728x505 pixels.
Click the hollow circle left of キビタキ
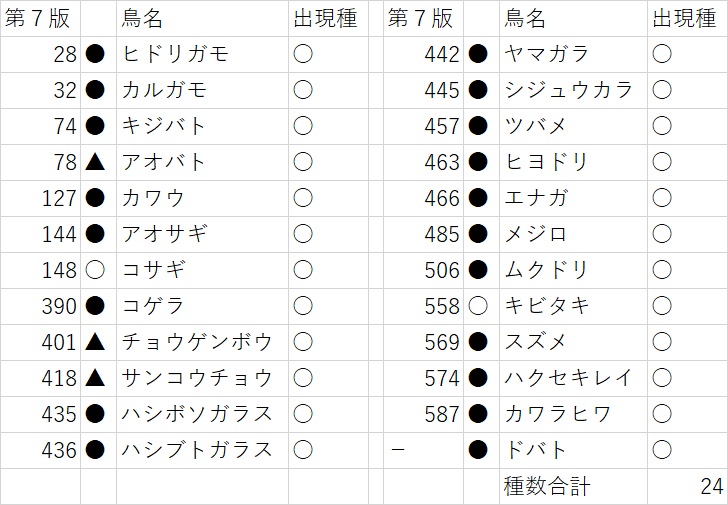point(478,306)
